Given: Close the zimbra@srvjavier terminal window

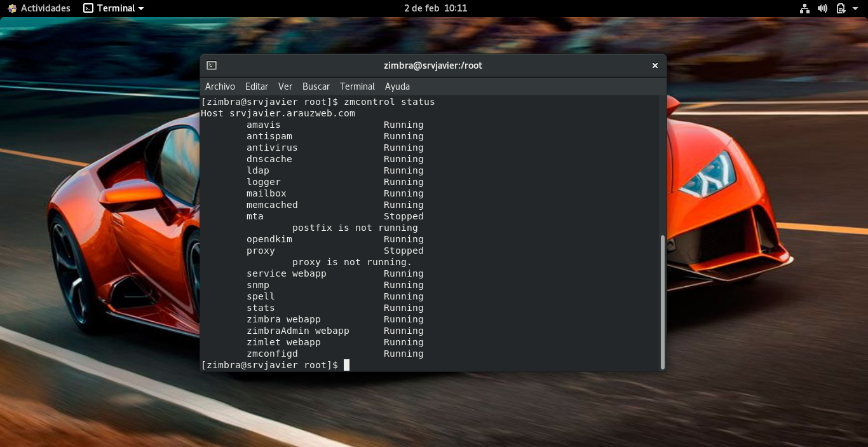Looking at the screenshot, I should point(654,65).
